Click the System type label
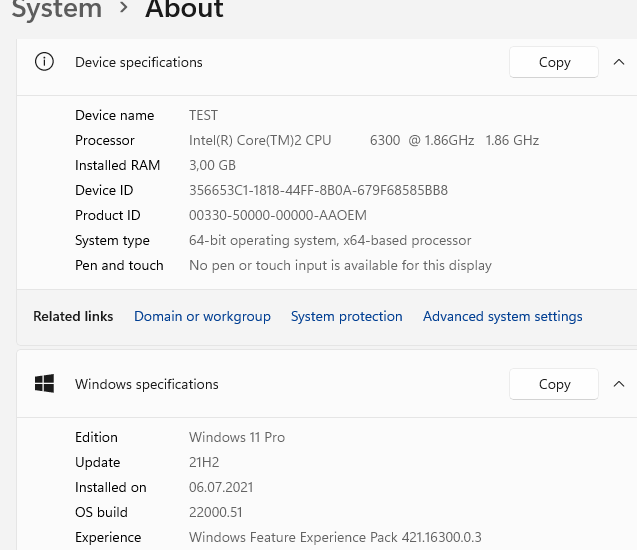The width and height of the screenshot is (637, 550). 112,240
